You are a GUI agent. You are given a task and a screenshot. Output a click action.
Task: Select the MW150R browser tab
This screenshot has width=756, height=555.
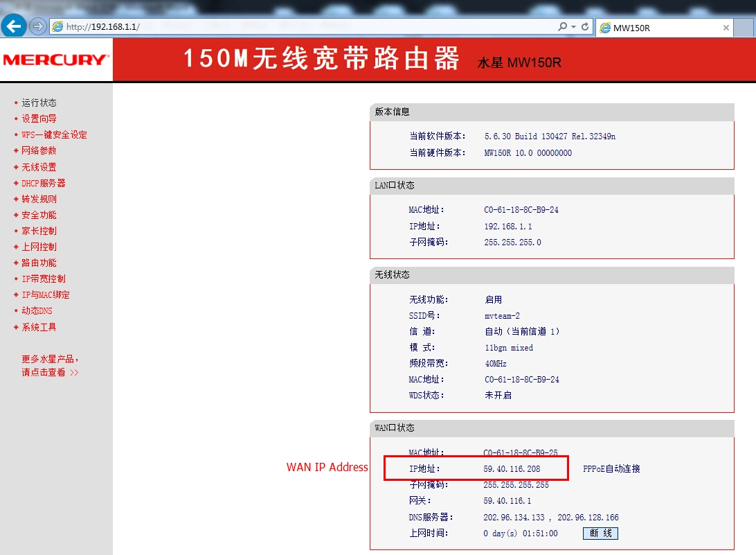[x=665, y=28]
